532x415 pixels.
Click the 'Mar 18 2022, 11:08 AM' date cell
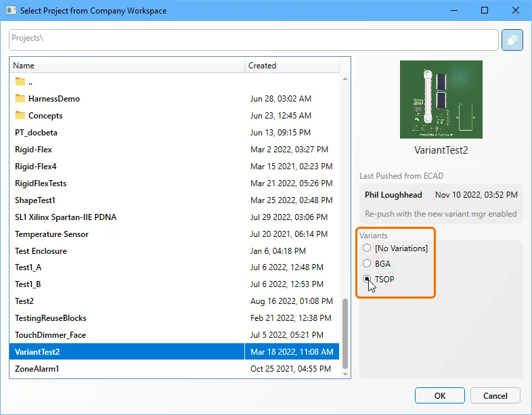(292, 351)
